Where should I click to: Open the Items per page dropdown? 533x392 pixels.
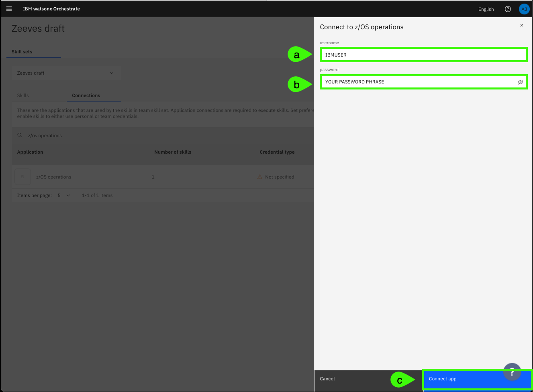64,195
